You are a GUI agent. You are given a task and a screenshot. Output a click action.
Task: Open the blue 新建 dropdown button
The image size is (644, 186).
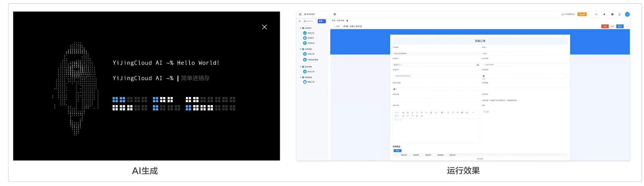point(322,21)
